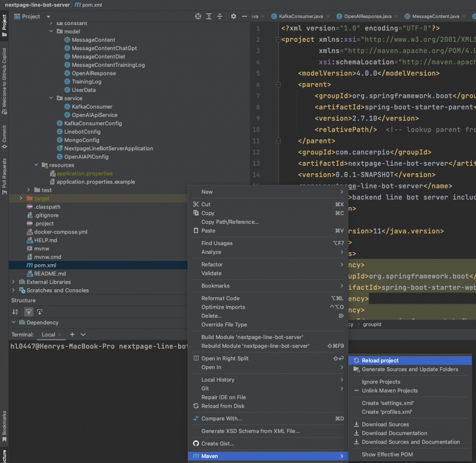
Task: Collapse parent tag with fold marker
Action: tap(278, 85)
